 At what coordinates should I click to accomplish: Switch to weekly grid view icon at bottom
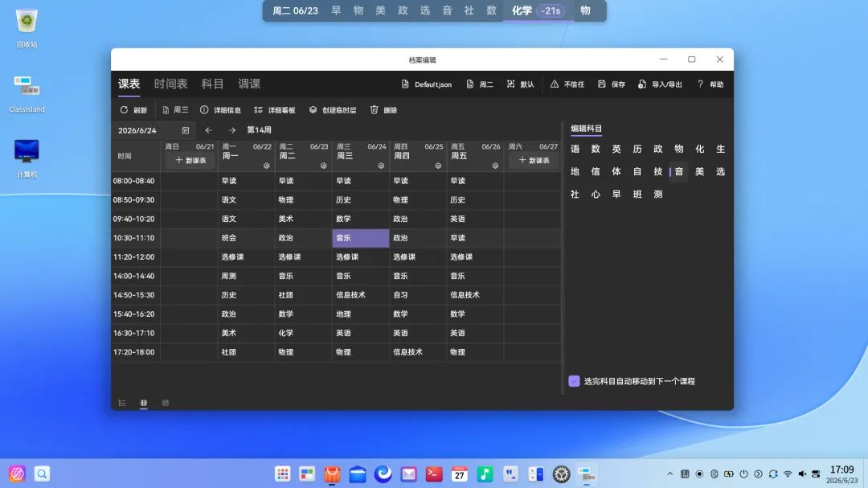coord(143,403)
